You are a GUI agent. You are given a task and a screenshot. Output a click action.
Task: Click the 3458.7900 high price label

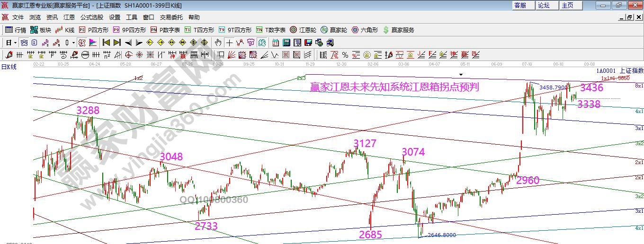[x=553, y=87]
